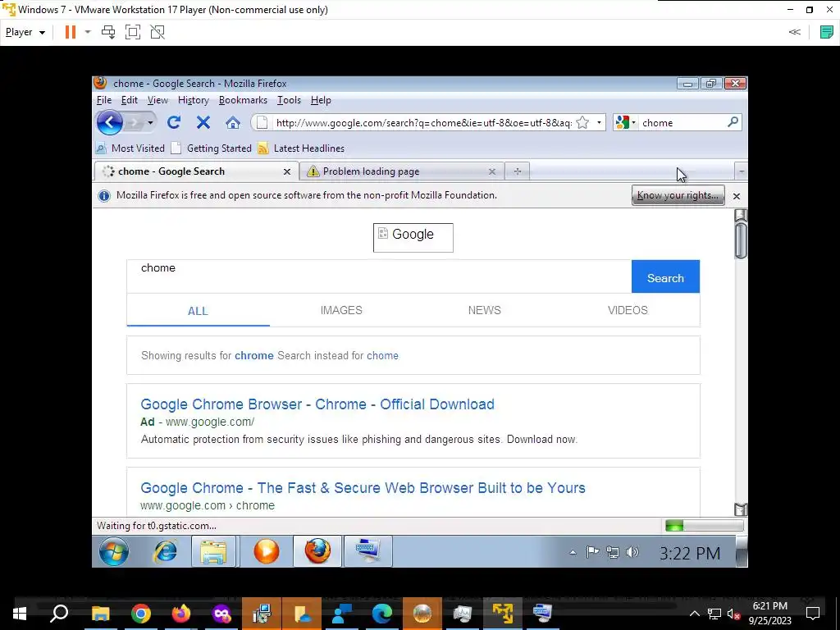The image size is (840, 630).
Task: Switch to Firefox in Windows 7 taskbar
Action: pyautogui.click(x=317, y=551)
